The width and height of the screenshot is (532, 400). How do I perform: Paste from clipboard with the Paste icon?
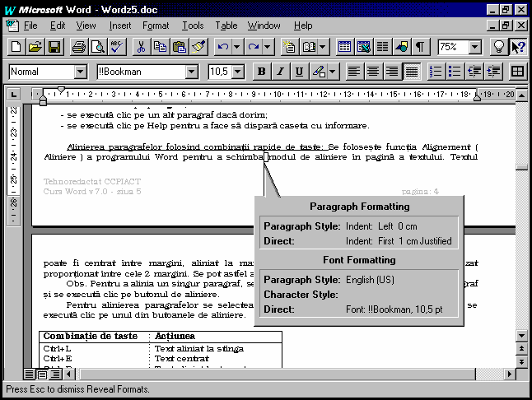(180, 46)
